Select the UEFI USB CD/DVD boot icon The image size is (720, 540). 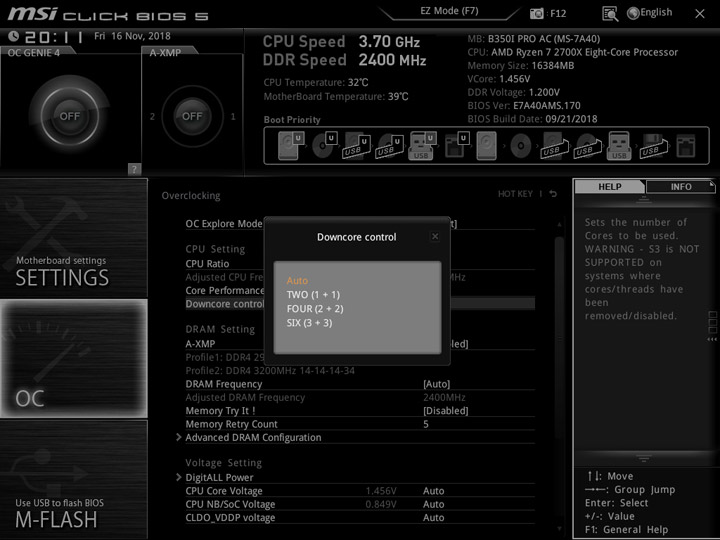click(x=390, y=146)
